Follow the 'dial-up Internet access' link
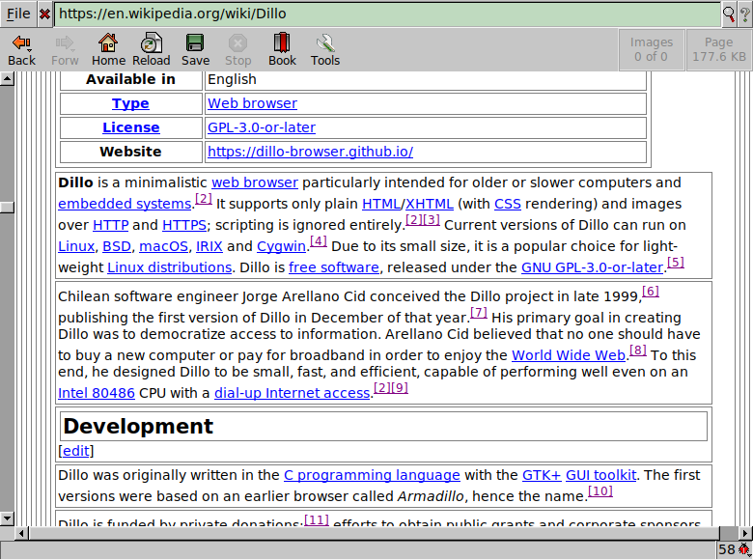Screen dimensions: 753x560 tap(292, 393)
